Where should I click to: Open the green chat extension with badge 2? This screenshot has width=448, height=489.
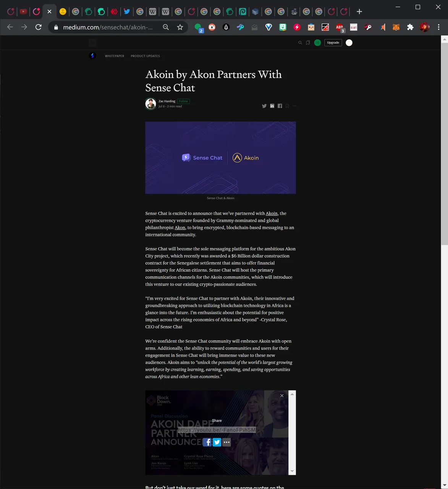[x=198, y=28]
